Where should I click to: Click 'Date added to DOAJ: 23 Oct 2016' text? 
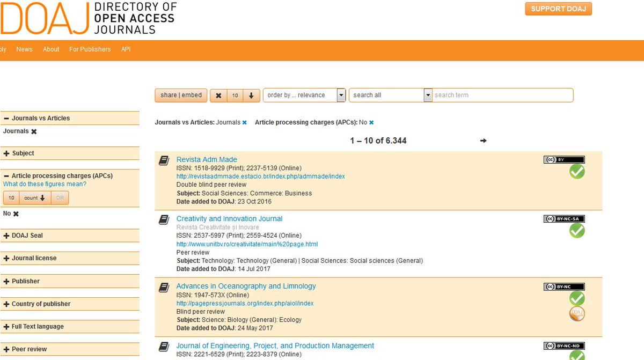click(x=224, y=202)
